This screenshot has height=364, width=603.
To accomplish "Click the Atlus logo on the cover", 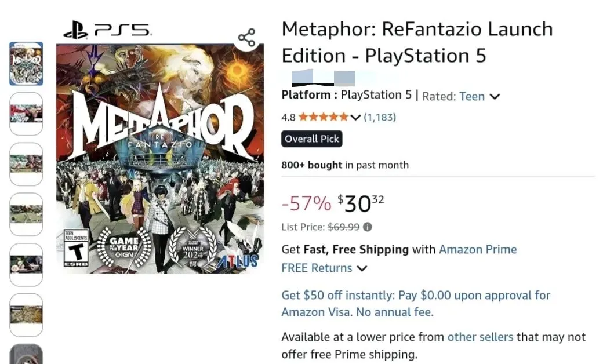I will pyautogui.click(x=239, y=261).
